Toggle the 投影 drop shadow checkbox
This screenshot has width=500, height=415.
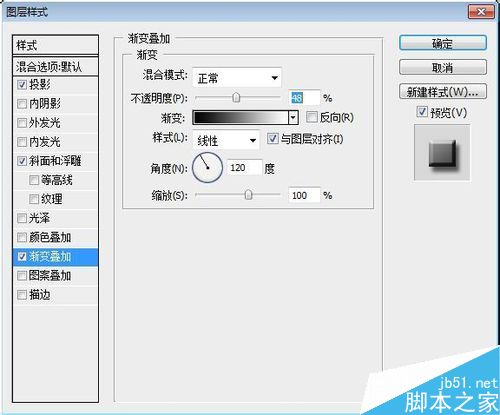22,85
